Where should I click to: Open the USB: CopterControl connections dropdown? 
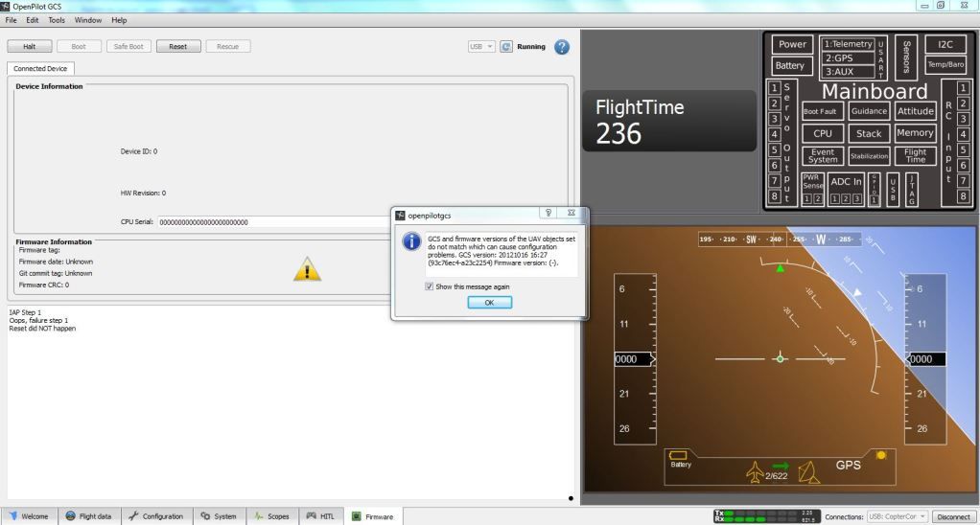point(897,517)
